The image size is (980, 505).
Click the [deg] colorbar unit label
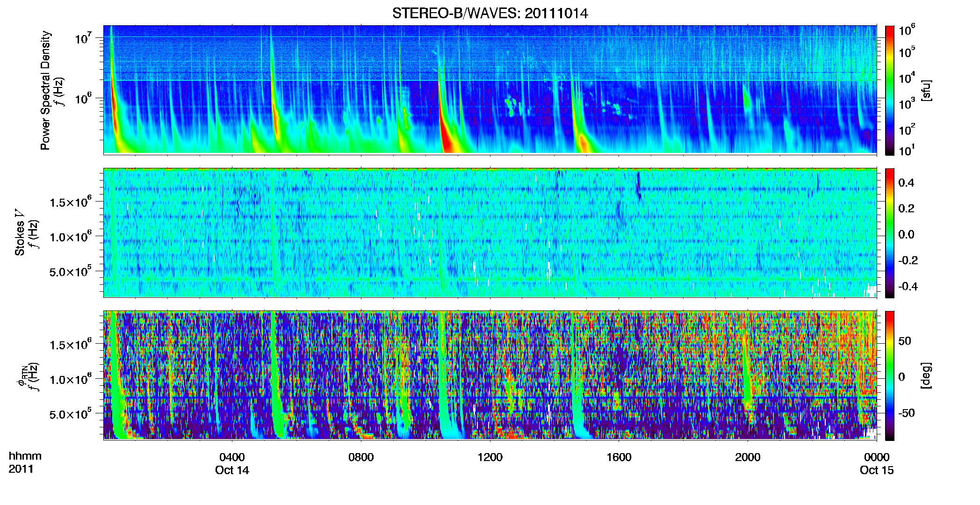point(926,375)
